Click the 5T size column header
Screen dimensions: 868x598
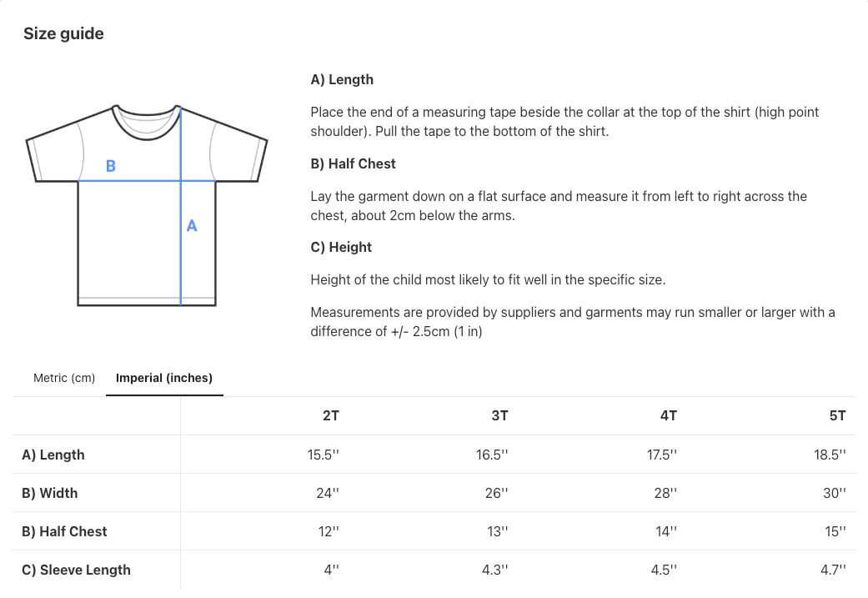tap(837, 415)
